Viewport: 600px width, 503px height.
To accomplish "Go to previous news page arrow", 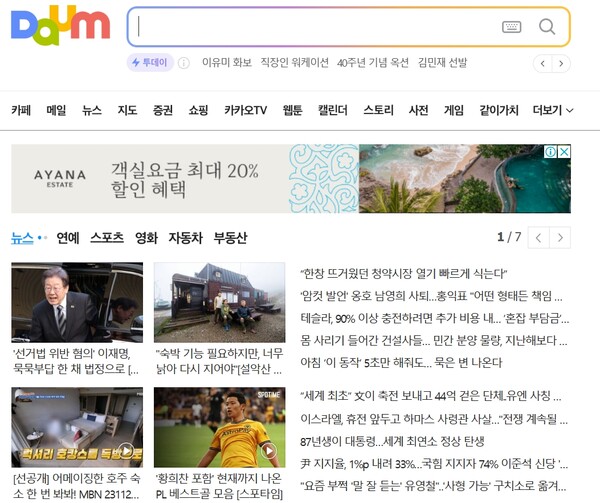I will [538, 238].
